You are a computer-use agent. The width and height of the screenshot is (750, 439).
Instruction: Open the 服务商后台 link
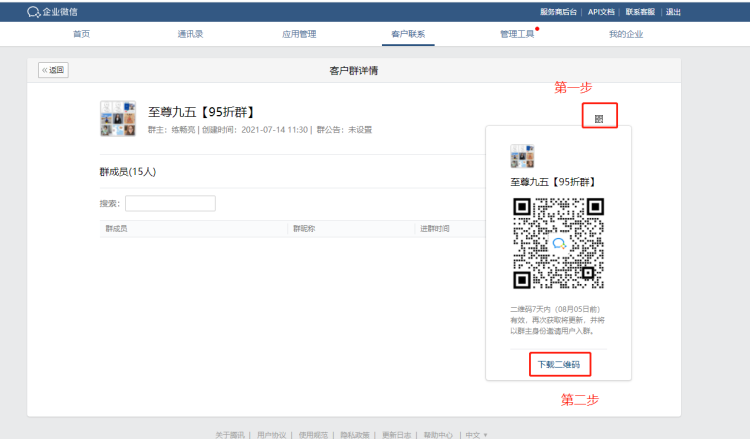[559, 12]
